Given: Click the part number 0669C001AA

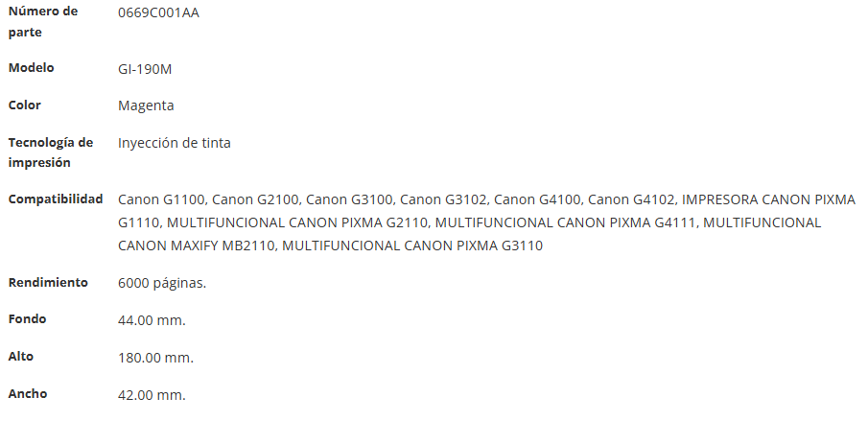Looking at the screenshot, I should pyautogui.click(x=158, y=12).
